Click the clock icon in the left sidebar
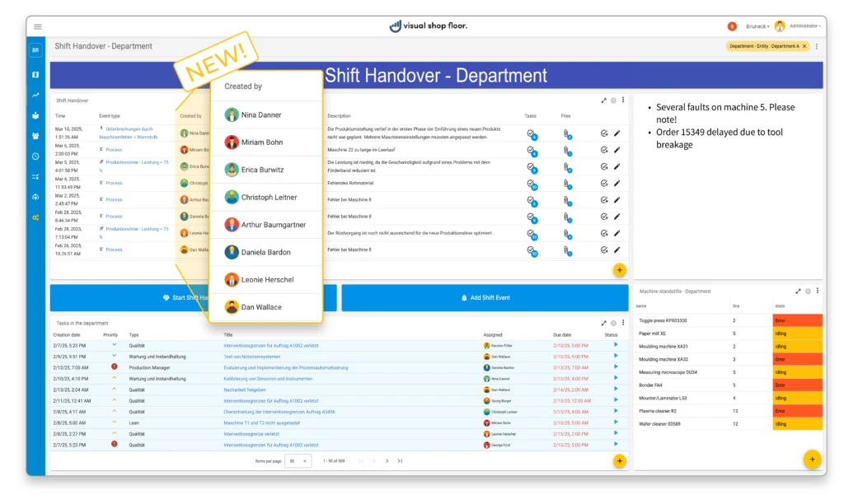The height and width of the screenshot is (504, 844). (35, 156)
